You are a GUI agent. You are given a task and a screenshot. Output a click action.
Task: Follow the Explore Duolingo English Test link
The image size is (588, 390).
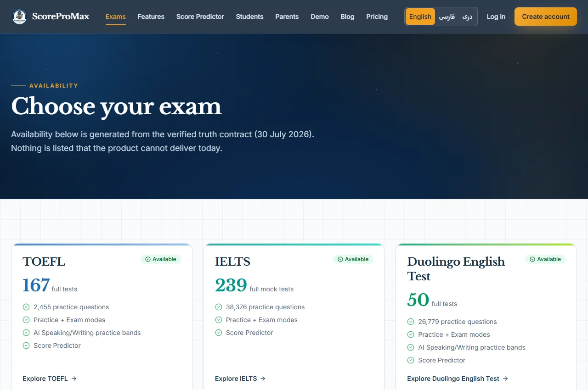click(x=458, y=379)
